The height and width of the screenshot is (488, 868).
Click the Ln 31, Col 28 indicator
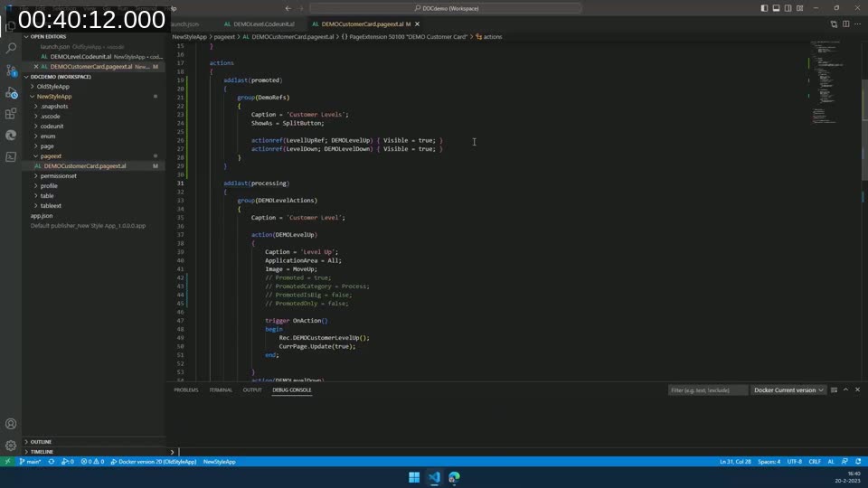[735, 462]
